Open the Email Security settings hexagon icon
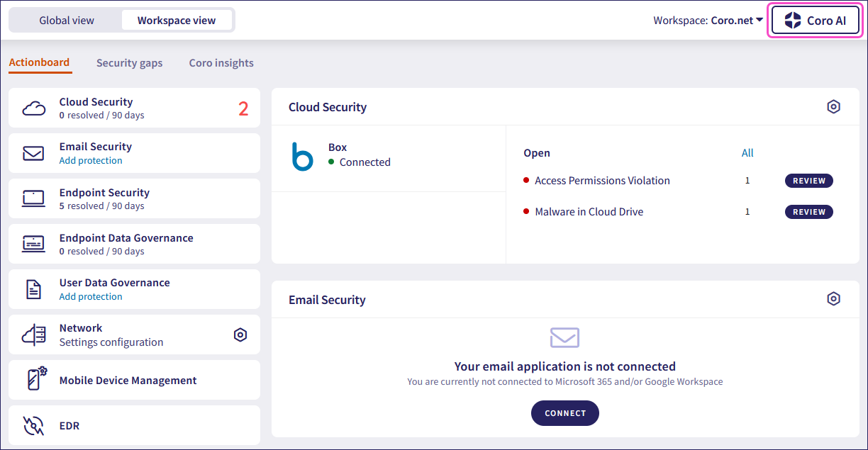This screenshot has width=868, height=450. click(833, 299)
